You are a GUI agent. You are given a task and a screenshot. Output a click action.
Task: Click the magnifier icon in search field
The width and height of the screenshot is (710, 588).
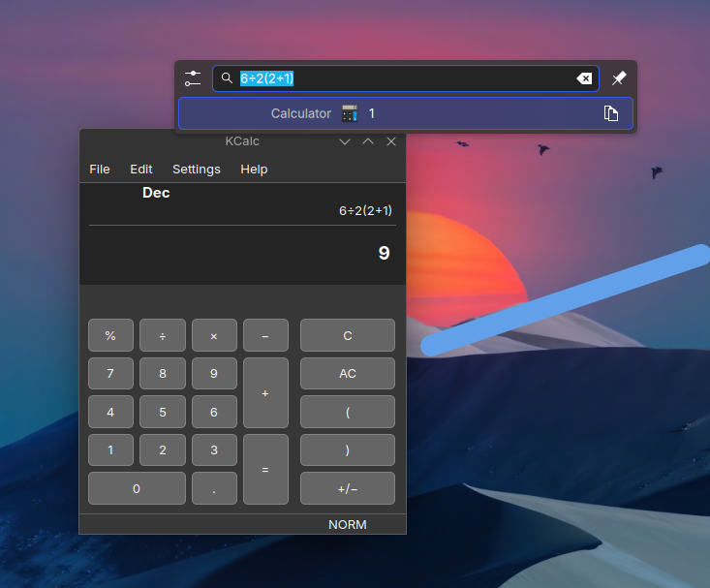(x=227, y=77)
